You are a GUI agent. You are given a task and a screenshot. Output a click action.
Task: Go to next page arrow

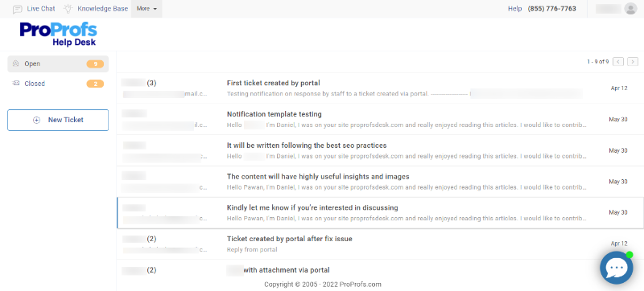click(x=633, y=61)
